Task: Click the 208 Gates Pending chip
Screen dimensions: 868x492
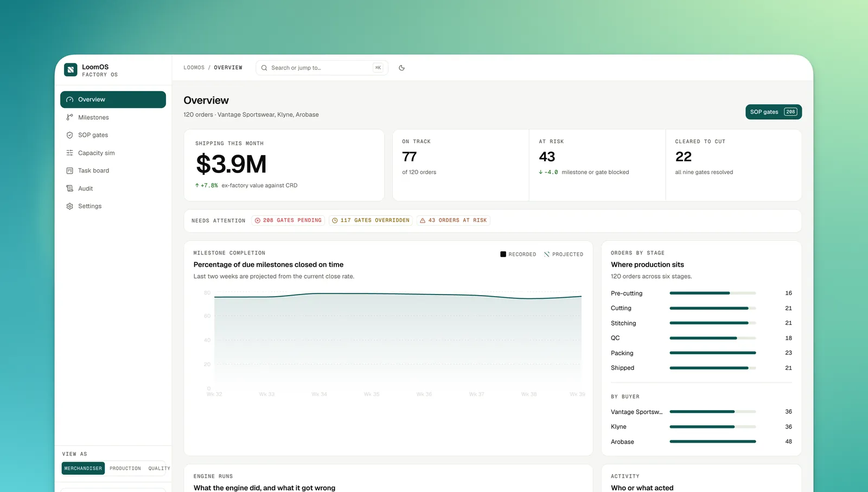Action: 288,221
